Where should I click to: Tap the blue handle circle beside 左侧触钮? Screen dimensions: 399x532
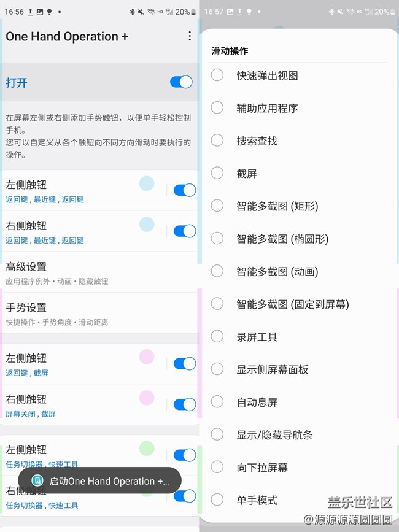147,184
